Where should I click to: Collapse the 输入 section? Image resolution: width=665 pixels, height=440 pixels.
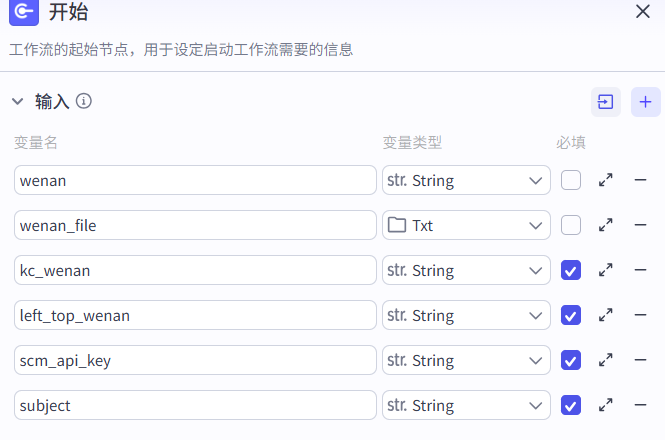(17, 101)
